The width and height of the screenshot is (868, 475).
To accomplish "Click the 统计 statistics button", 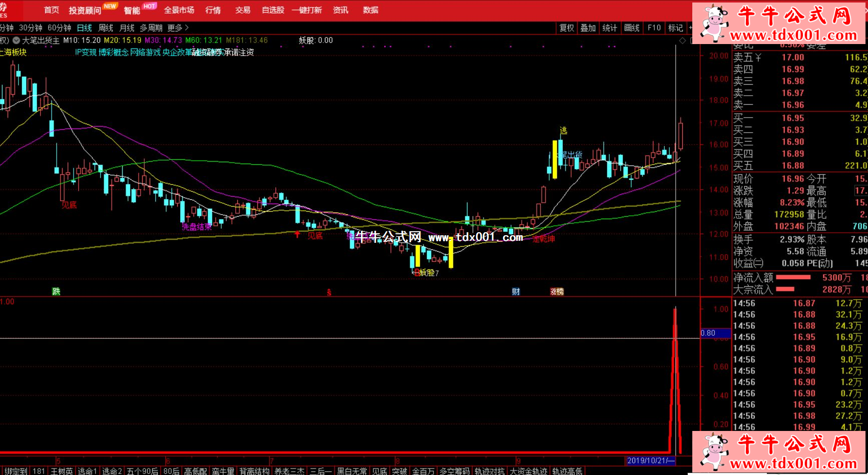I will click(x=610, y=28).
